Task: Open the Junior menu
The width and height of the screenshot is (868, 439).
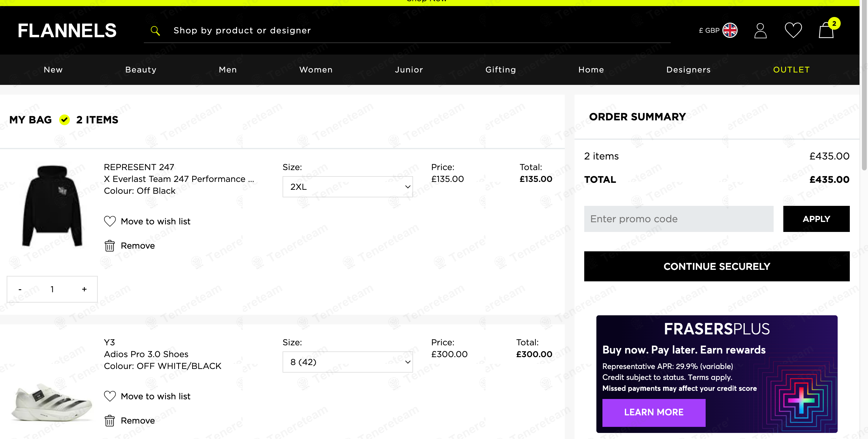Action: pyautogui.click(x=409, y=70)
